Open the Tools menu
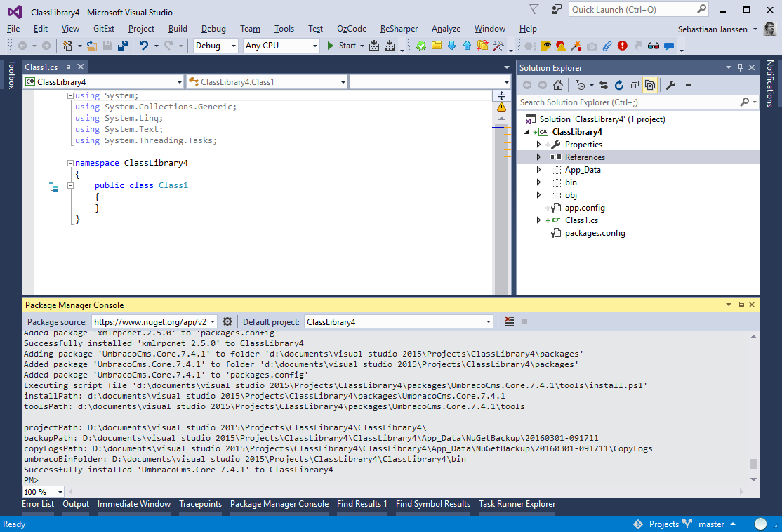The width and height of the screenshot is (782, 532). click(x=284, y=29)
